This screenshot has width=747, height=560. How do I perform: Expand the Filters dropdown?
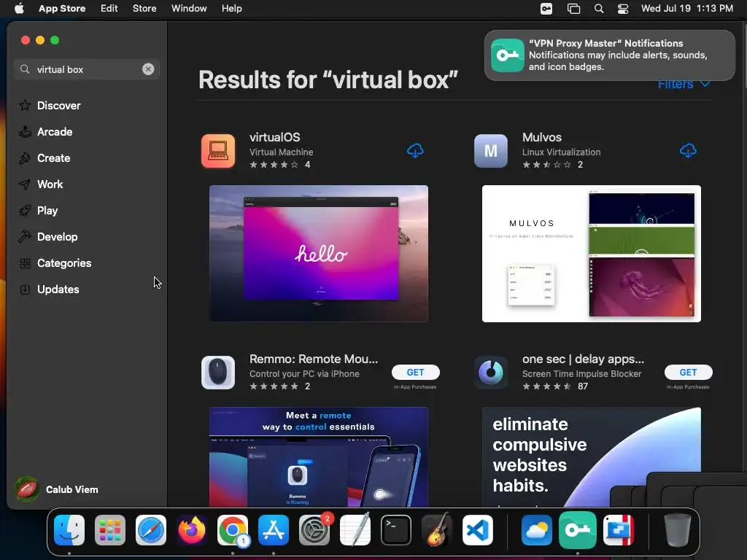click(x=684, y=85)
